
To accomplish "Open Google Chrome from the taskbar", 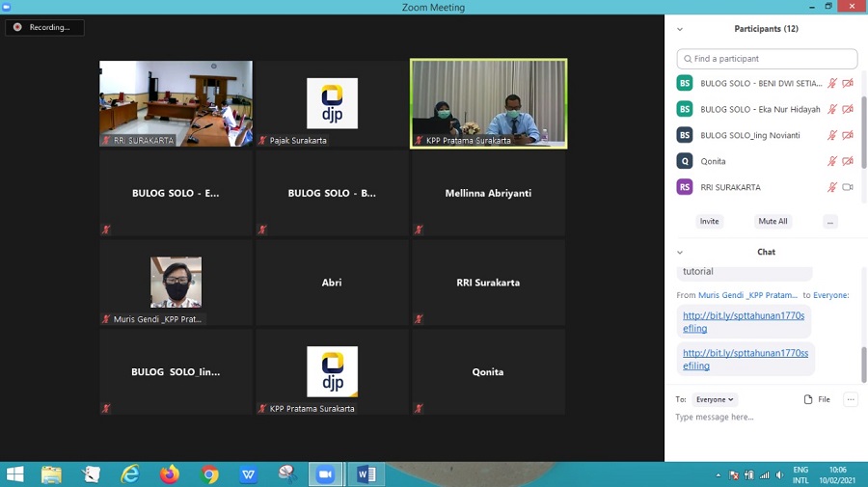I will point(209,474).
